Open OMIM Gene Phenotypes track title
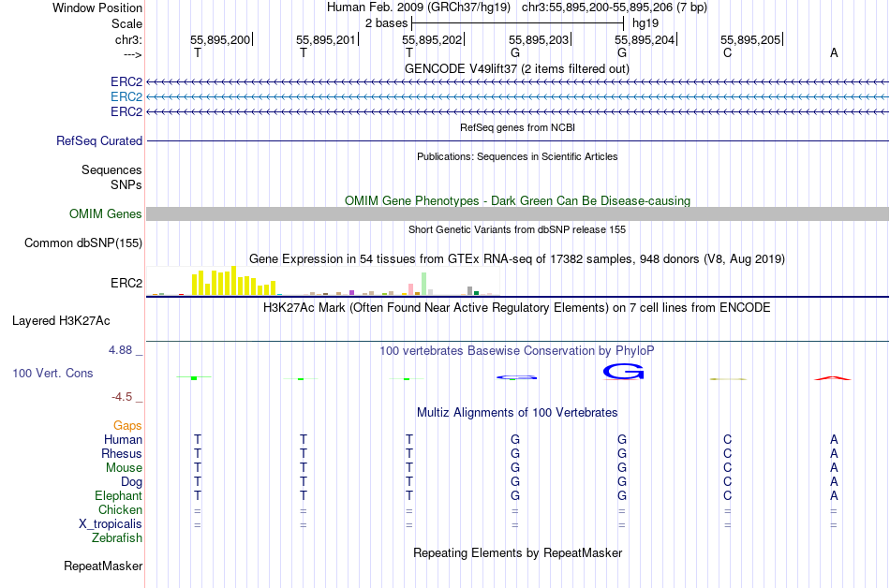Screen dimensions: 890x588 click(x=517, y=200)
